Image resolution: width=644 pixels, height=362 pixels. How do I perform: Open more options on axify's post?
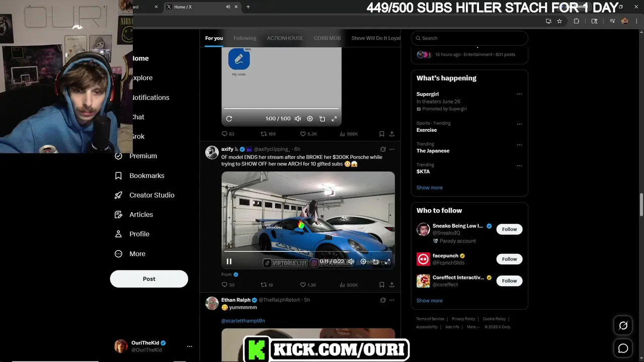click(x=392, y=149)
